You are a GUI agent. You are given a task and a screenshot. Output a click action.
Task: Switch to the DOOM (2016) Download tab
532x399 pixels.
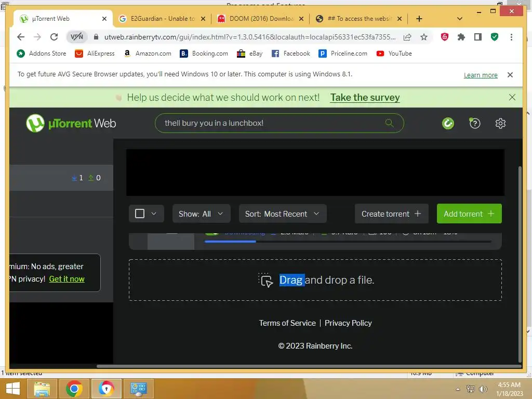(261, 19)
